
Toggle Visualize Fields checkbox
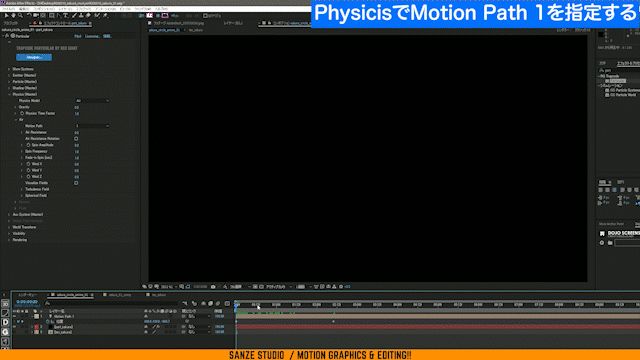(76, 183)
